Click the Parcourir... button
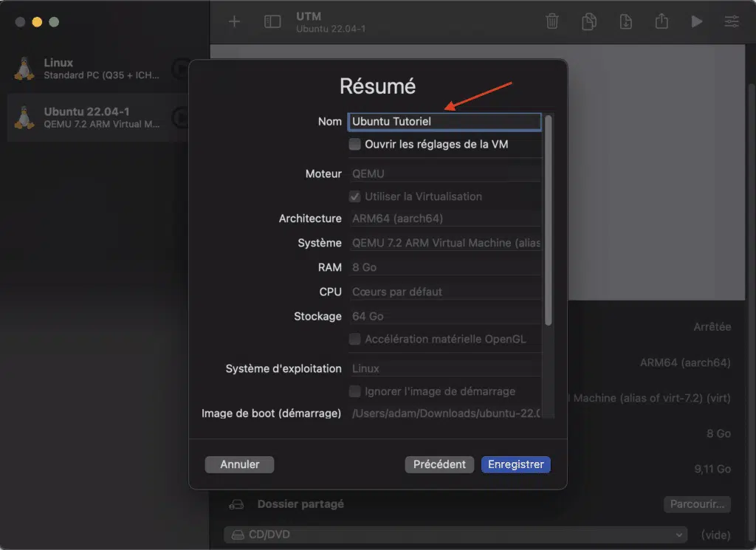The height and width of the screenshot is (550, 756). coord(697,504)
